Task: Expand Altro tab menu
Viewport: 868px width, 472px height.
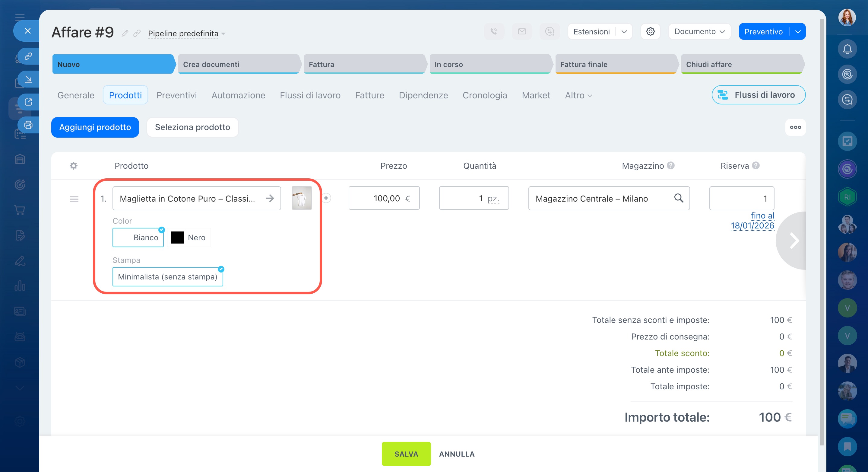Action: point(578,95)
